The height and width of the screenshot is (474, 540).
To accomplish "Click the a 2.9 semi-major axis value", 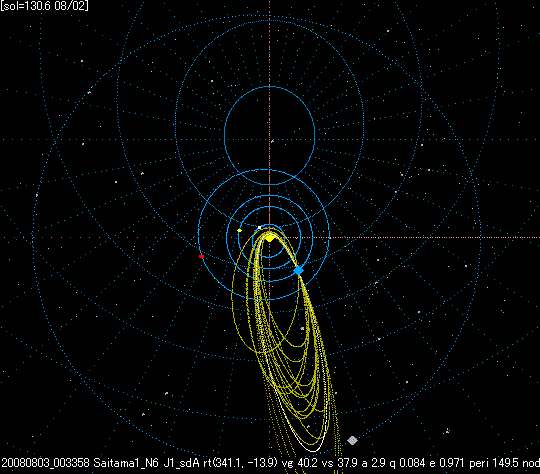I will coord(373,463).
